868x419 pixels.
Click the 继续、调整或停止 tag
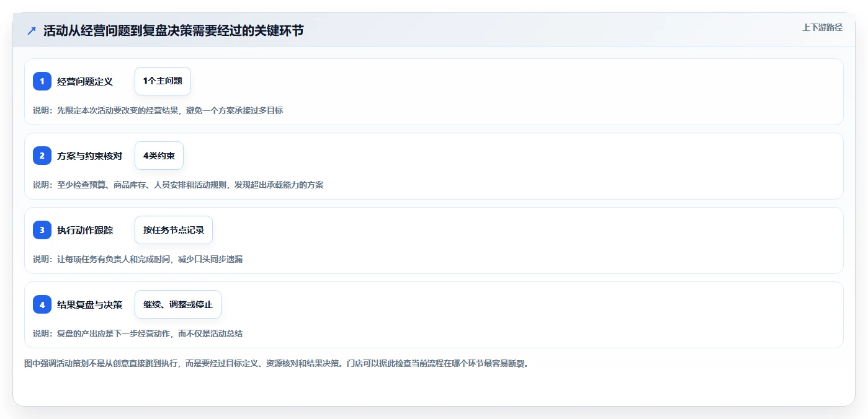coord(178,304)
